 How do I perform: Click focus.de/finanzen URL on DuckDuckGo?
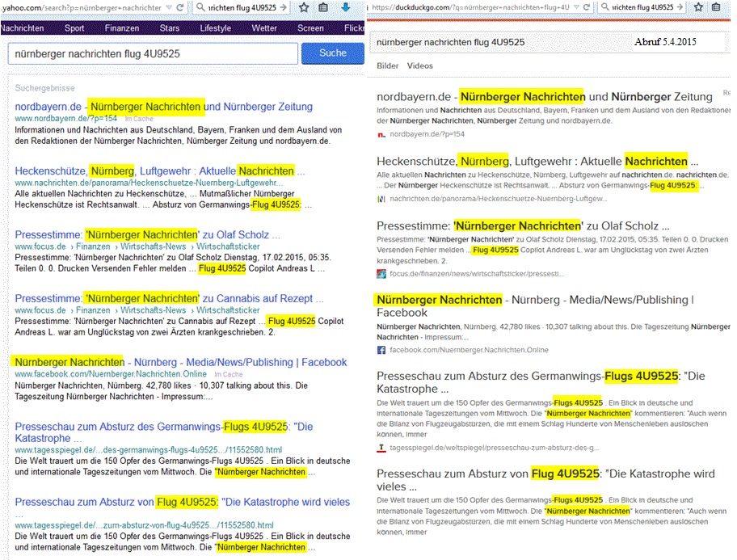click(477, 274)
